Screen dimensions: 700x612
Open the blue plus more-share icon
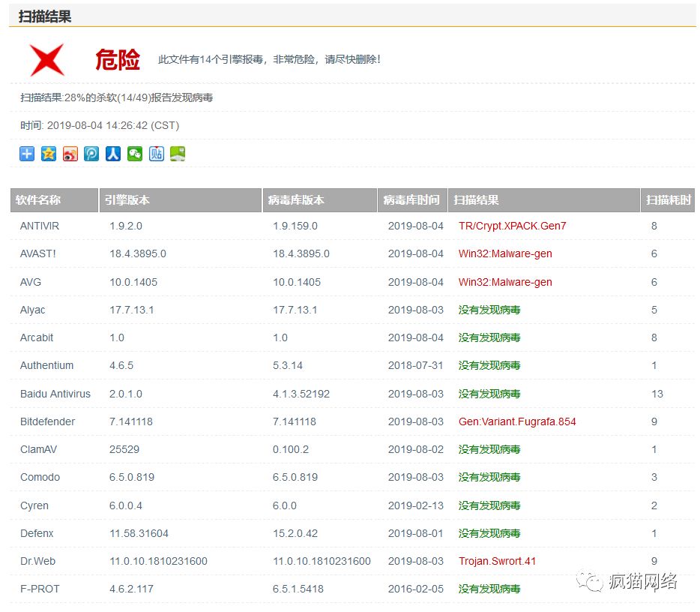(27, 154)
